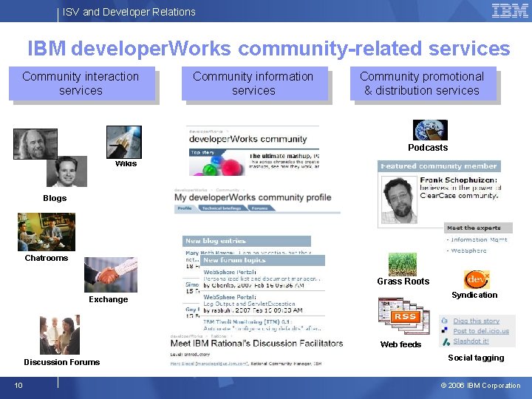
Task: Open the Forums tab
Action: (x=259, y=208)
